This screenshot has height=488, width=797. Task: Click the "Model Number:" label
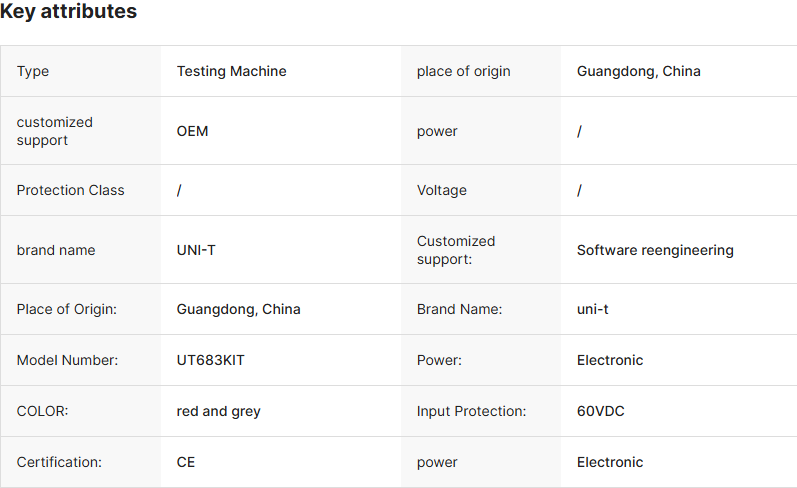click(x=67, y=360)
